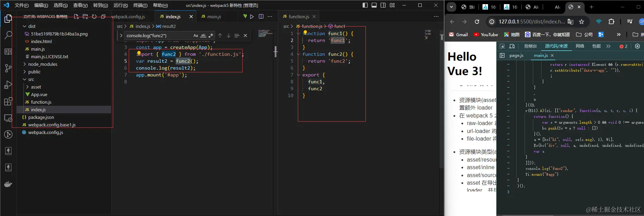Click the New File icon in the explorer header

click(76, 17)
